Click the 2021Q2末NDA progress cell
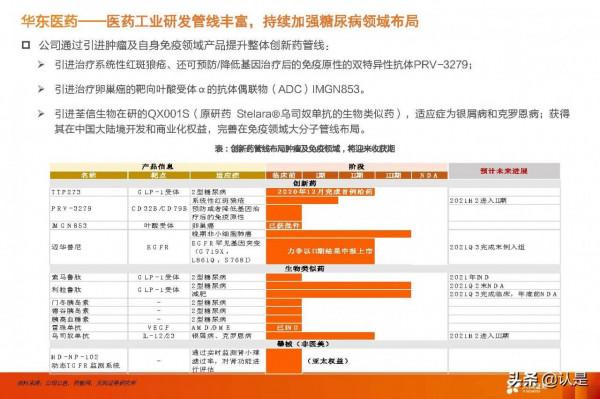 (504, 286)
